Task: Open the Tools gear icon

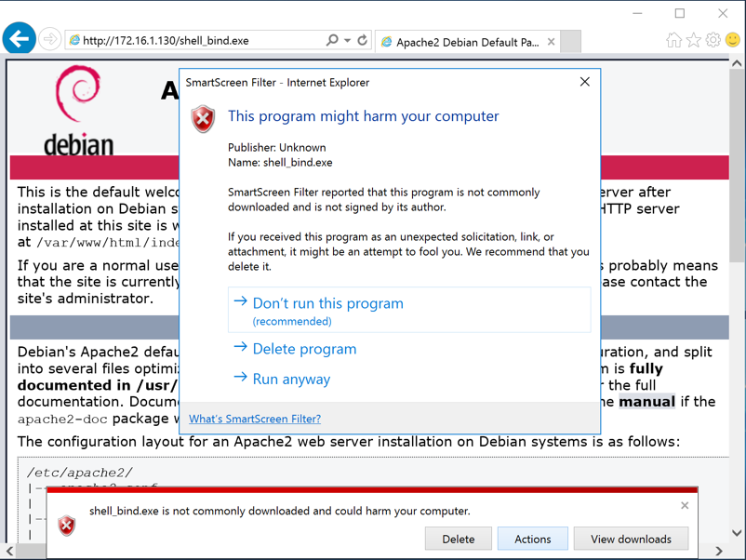Action: tap(713, 40)
